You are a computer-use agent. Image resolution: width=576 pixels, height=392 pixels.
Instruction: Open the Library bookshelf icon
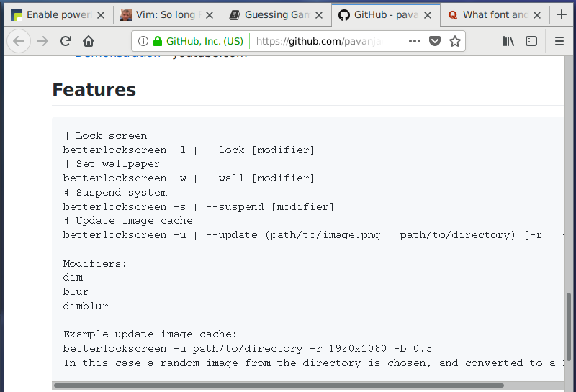pos(508,41)
